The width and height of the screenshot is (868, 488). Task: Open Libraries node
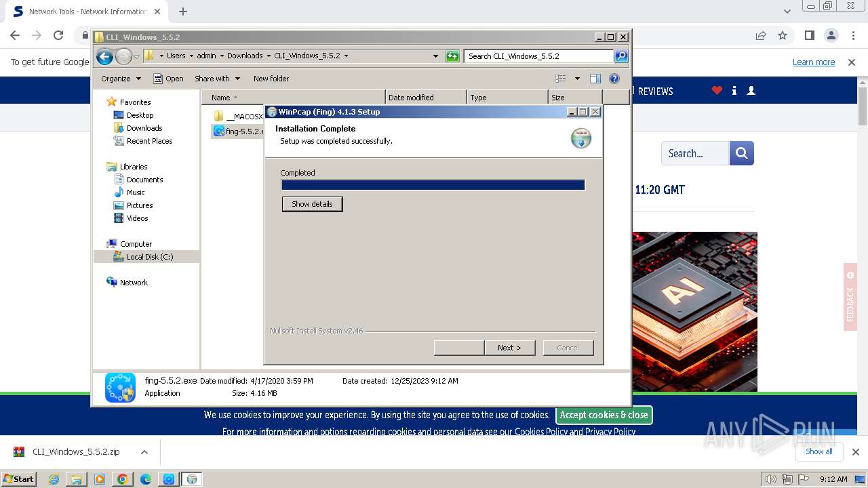point(134,167)
